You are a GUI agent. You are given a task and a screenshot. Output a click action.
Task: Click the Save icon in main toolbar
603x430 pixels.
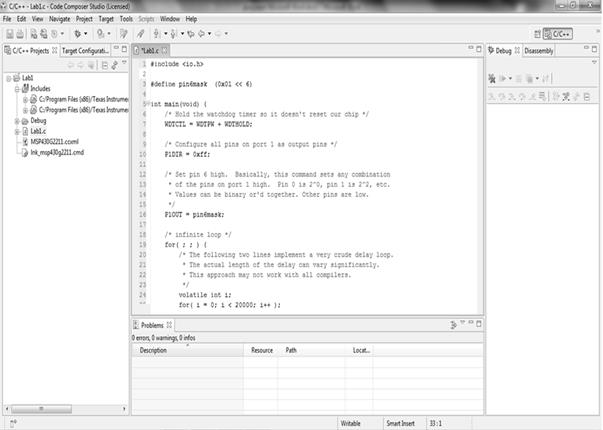click(10, 34)
